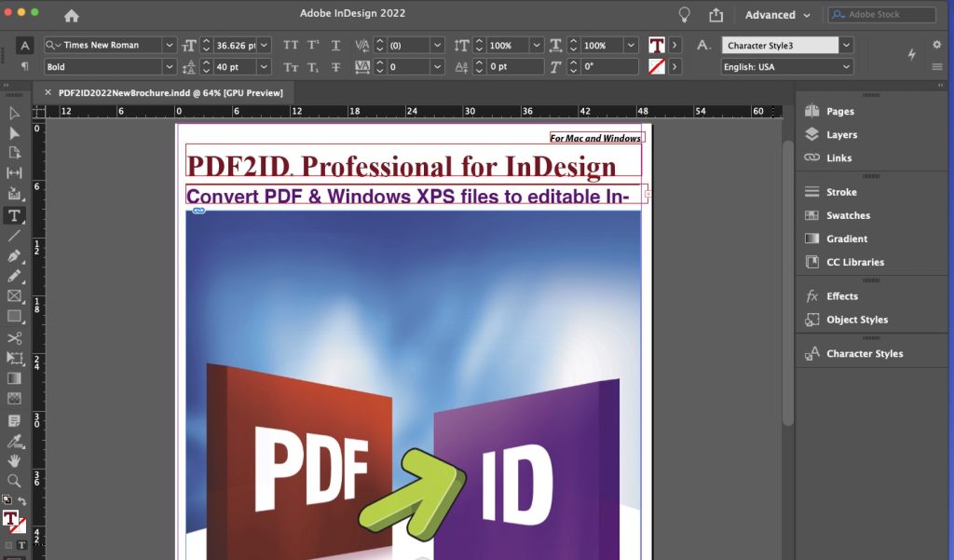
Task: Choose the Hand tool
Action: coord(14,460)
